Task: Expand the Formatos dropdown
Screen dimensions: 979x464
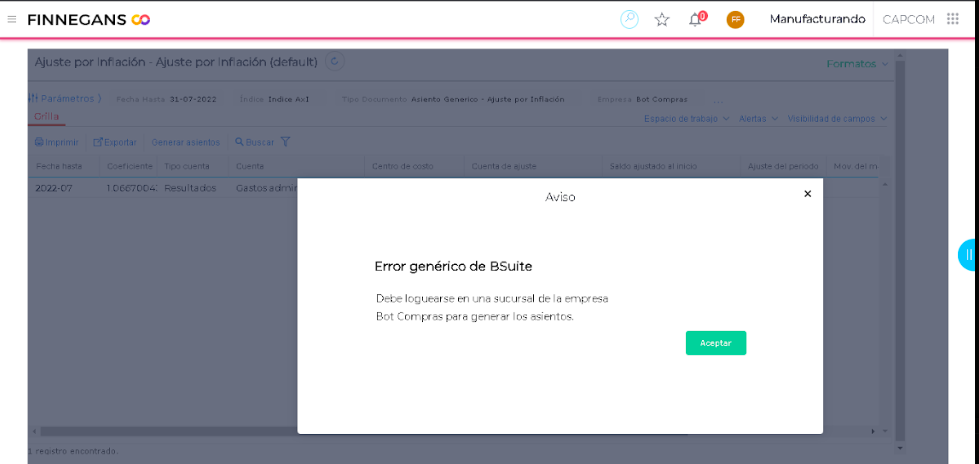Action: (x=857, y=64)
